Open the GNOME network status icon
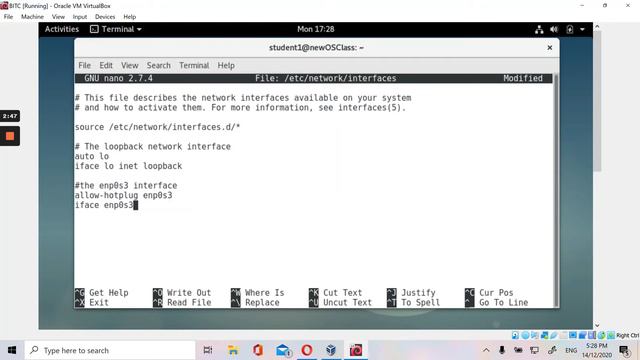Screen dimensions: 640x360 539,29
